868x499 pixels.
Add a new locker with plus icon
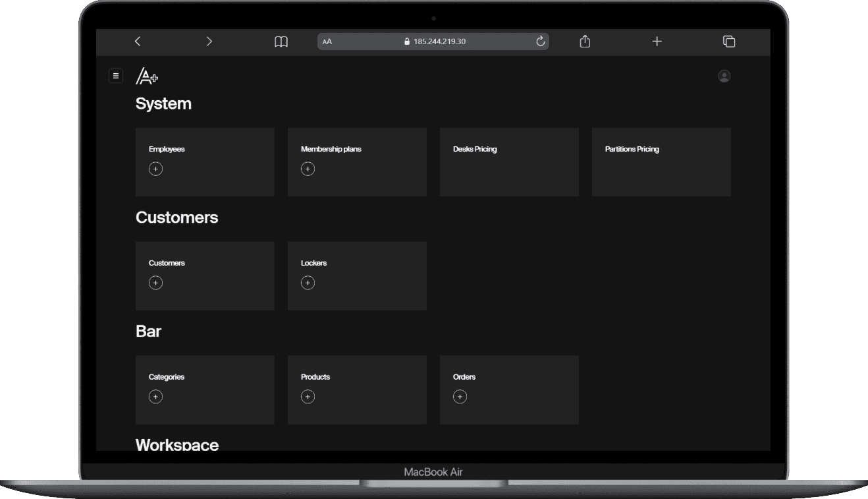coord(308,283)
